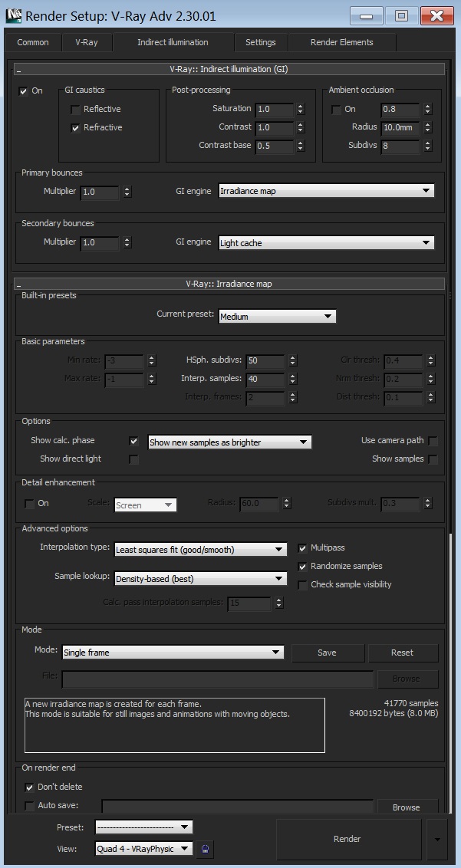
Task: Click the Saturation spinner arrows
Action: [301, 110]
